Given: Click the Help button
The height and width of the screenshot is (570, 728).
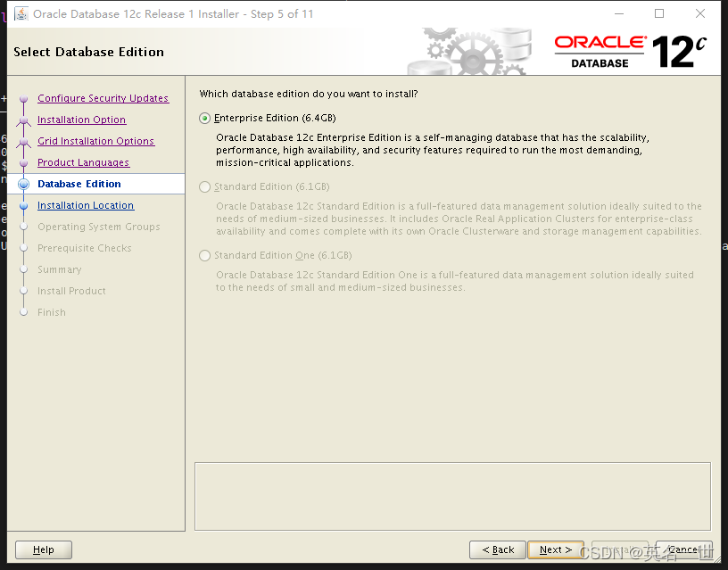Looking at the screenshot, I should 44,550.
